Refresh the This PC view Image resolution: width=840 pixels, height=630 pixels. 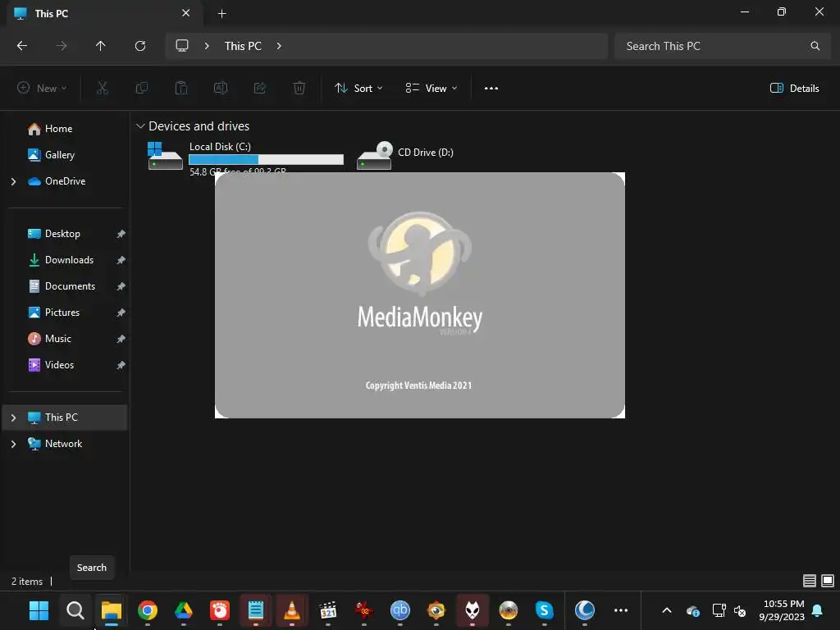click(x=140, y=46)
